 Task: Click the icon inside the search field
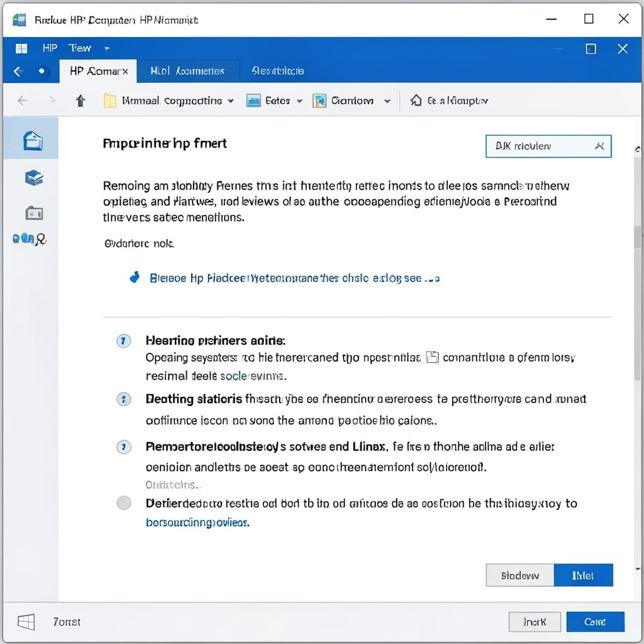coord(599,146)
